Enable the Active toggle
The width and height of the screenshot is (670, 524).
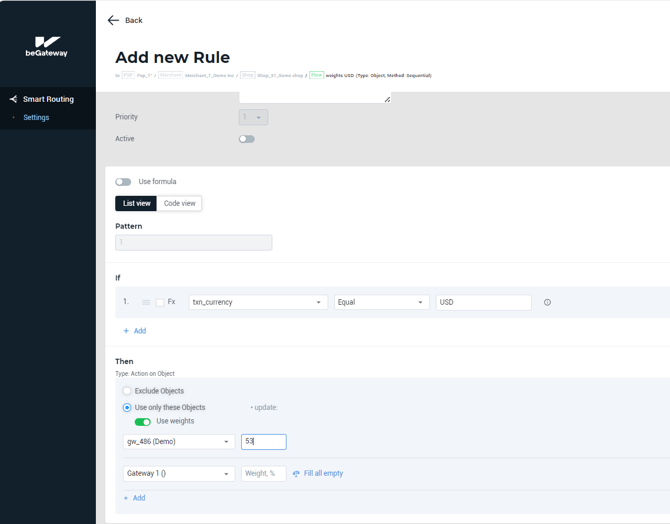(x=246, y=139)
